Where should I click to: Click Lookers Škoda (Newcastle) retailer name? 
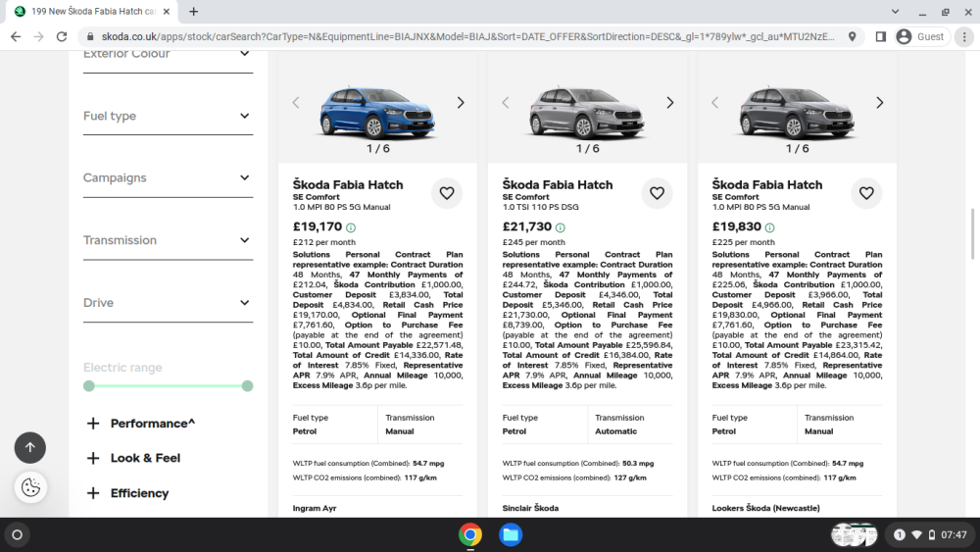pos(765,508)
